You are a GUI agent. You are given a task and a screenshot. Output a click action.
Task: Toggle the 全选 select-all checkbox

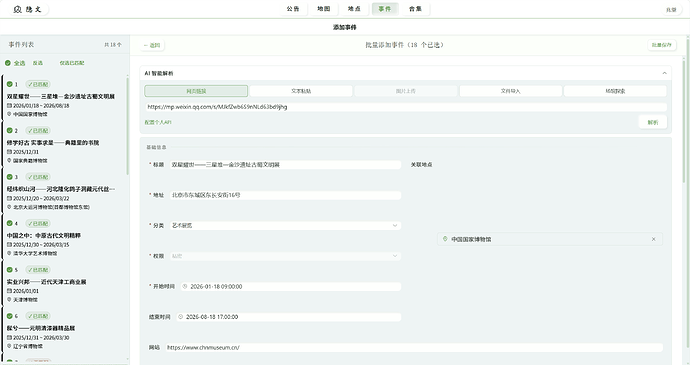coord(8,63)
